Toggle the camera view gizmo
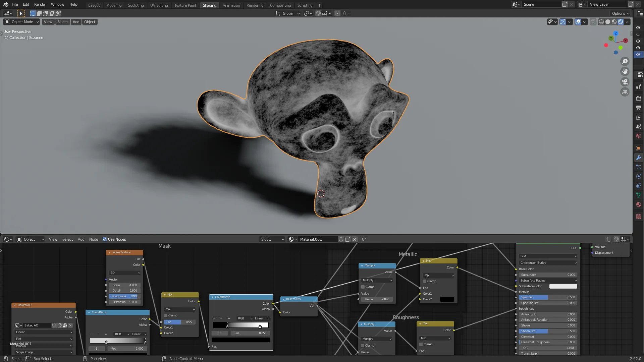 click(625, 82)
